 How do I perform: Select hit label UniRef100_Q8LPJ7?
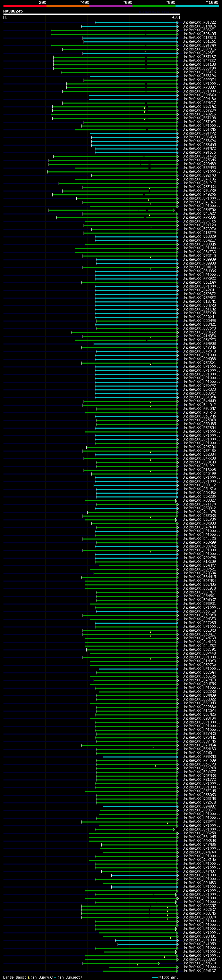click(x=199, y=183)
